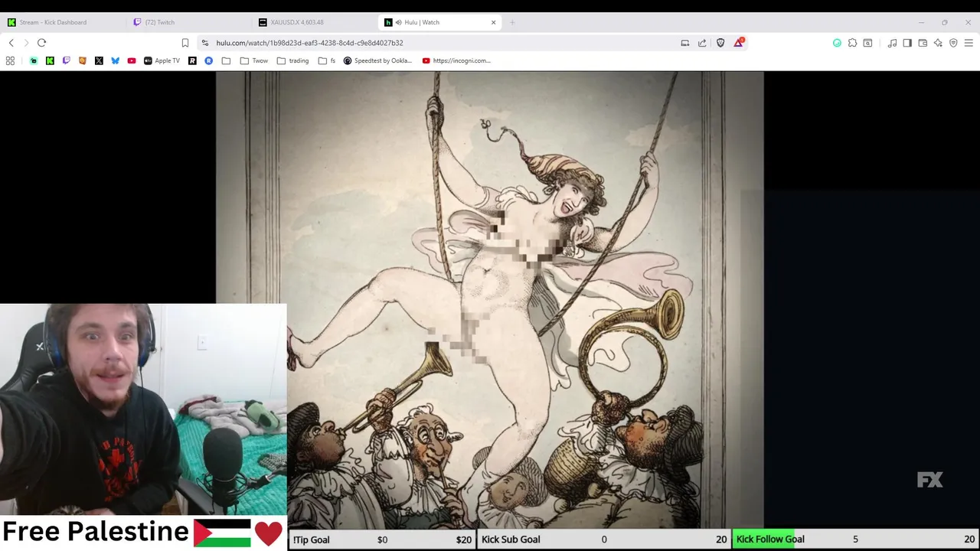Screen dimensions: 980x551
Task: Open the Leo AI sparkle icon
Action: [938, 43]
